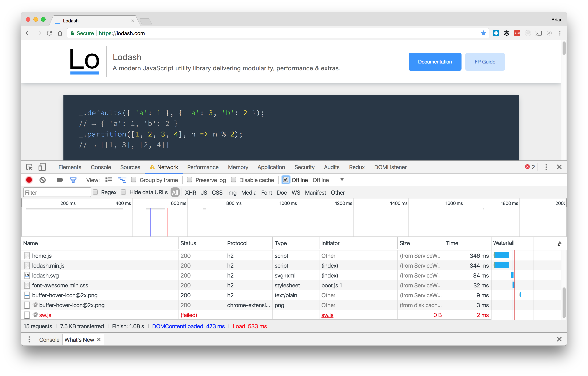Enable the Preserve log checkbox
The image size is (588, 376).
190,180
